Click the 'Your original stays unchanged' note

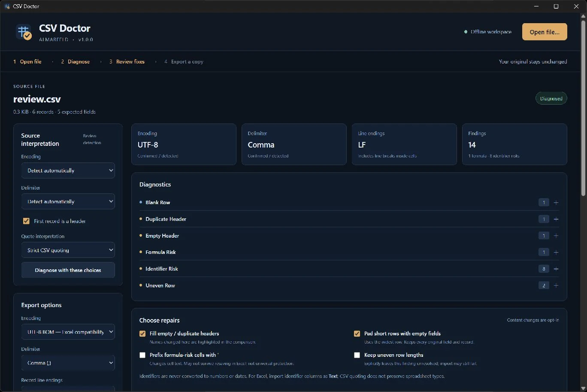point(533,62)
